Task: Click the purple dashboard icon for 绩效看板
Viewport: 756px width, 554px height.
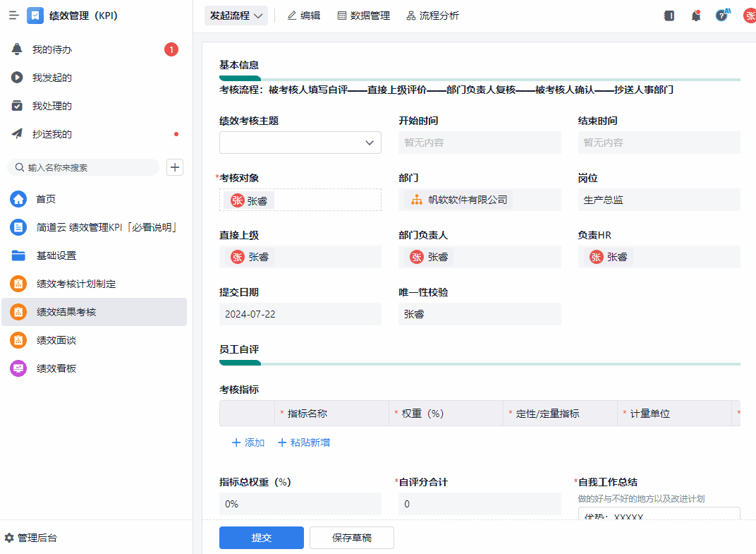Action: (18, 368)
